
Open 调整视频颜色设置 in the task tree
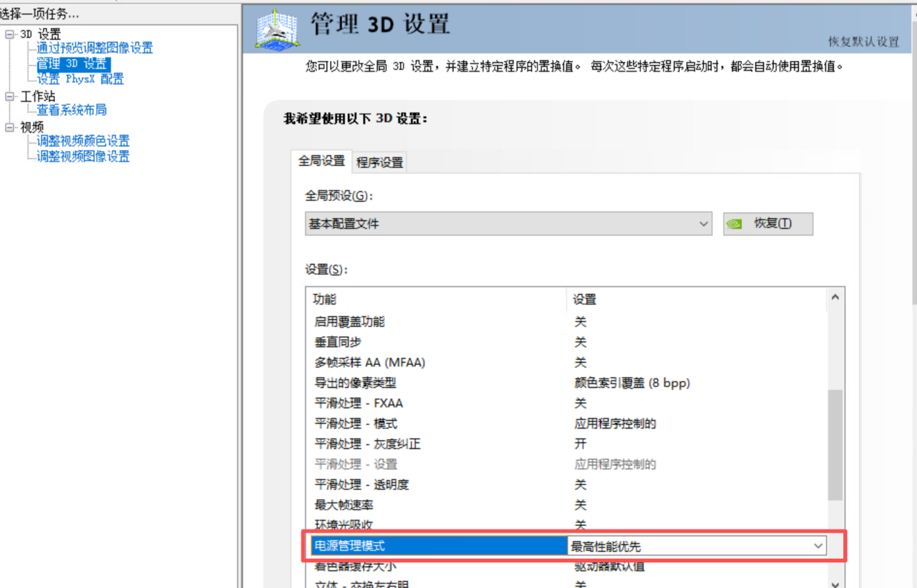pyautogui.click(x=83, y=140)
